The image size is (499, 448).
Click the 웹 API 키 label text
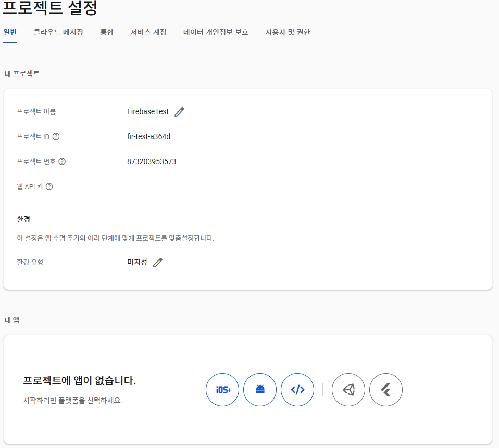click(x=30, y=186)
